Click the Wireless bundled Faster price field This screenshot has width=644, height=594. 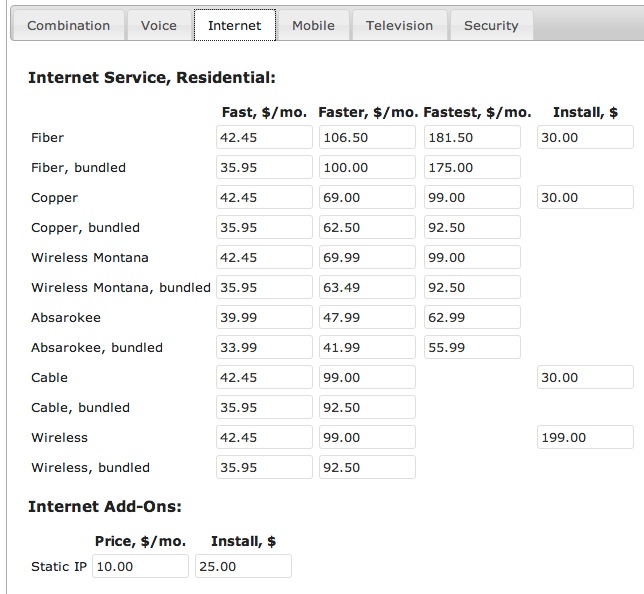367,468
